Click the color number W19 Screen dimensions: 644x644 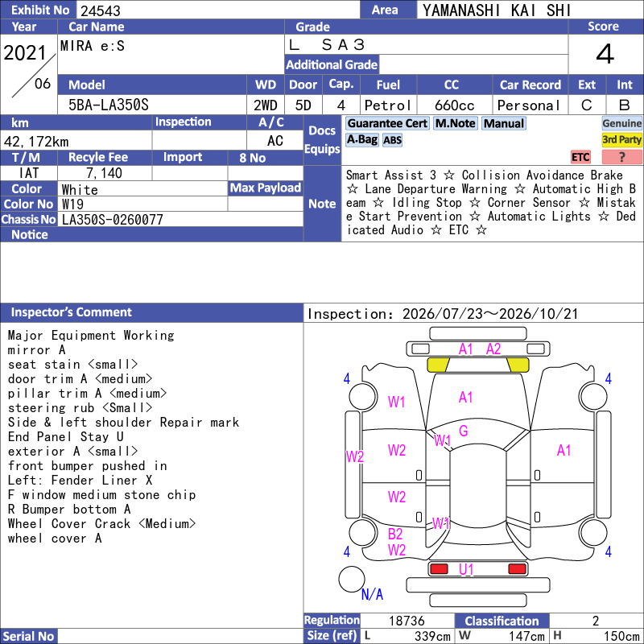tap(72, 204)
